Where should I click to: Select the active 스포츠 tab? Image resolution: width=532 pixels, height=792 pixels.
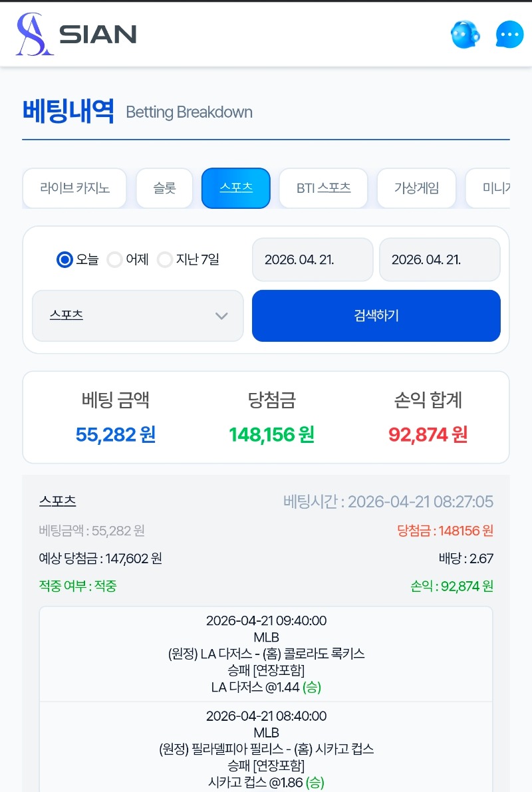point(236,188)
